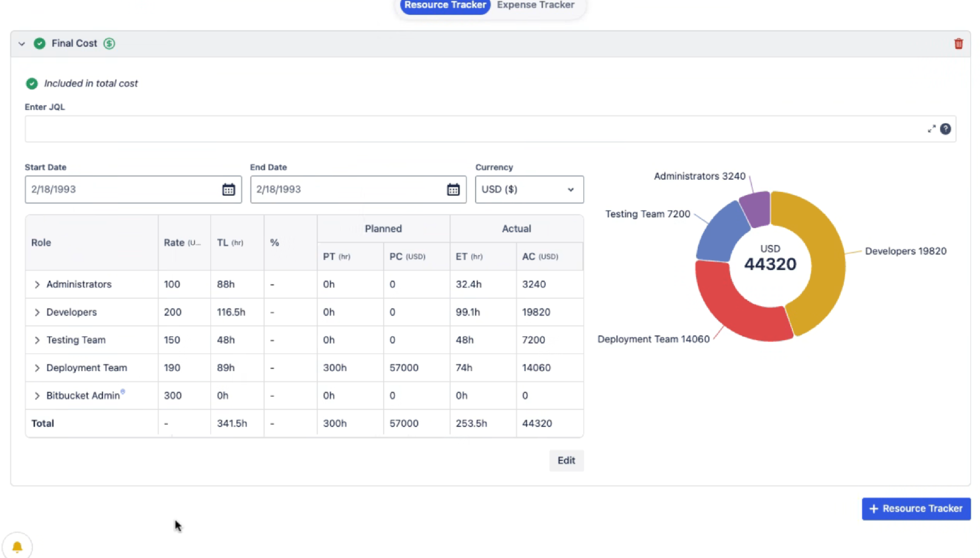
Task: Select the Resource Tracker tab
Action: click(x=445, y=5)
